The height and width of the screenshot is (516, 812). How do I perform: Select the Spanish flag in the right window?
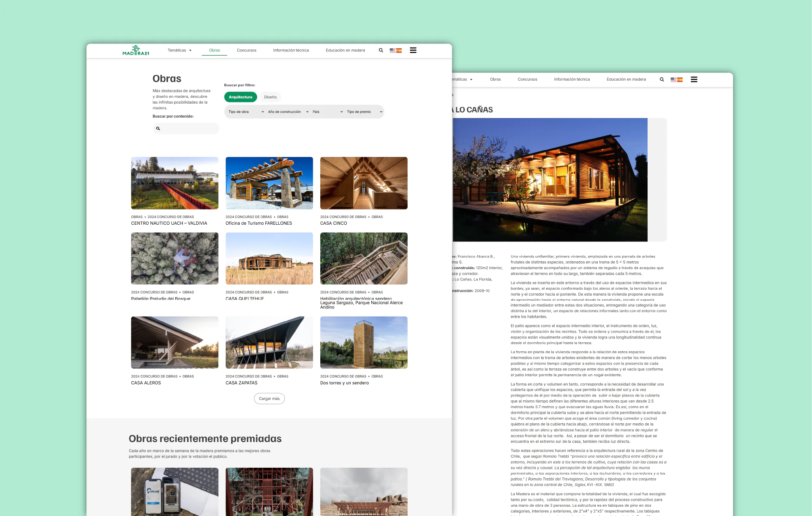pyautogui.click(x=680, y=79)
